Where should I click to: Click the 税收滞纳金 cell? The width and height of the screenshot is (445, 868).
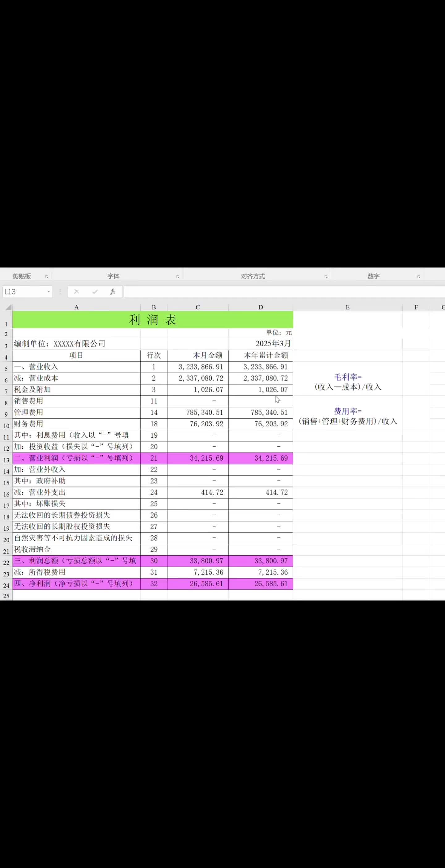[77, 550]
